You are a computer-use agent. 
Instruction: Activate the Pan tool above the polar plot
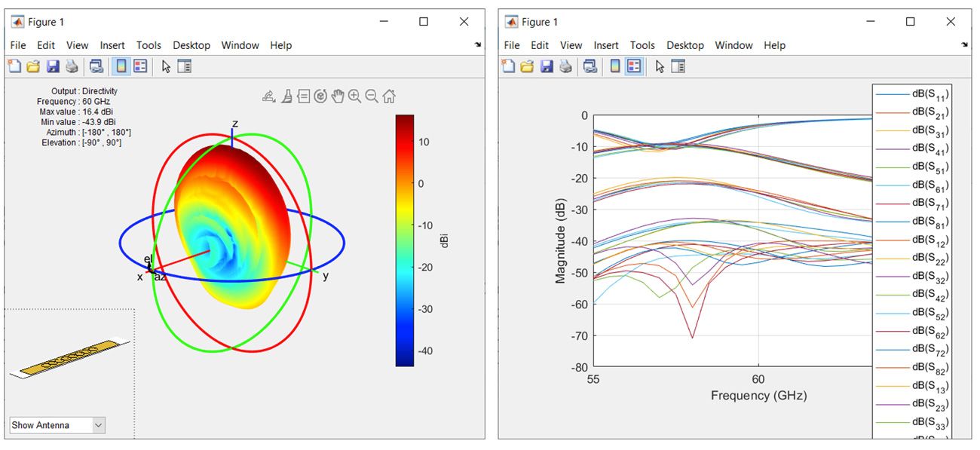click(338, 96)
